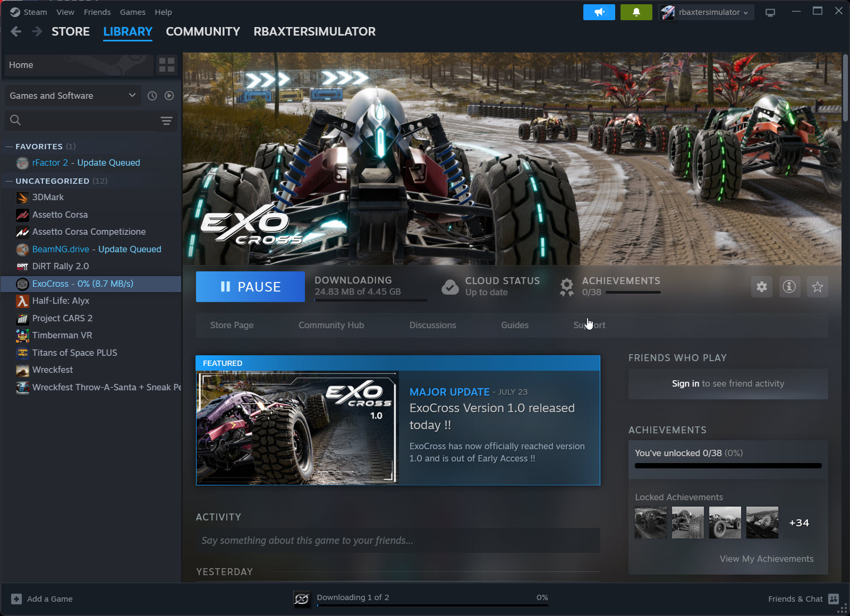The height and width of the screenshot is (616, 850).
Task: Switch library to grid view icon beside Home
Action: (x=166, y=65)
